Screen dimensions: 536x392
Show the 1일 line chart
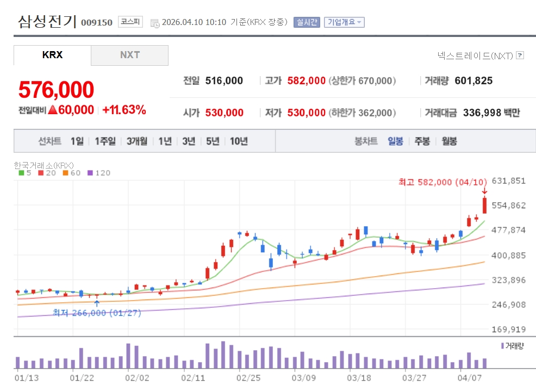tap(77, 141)
